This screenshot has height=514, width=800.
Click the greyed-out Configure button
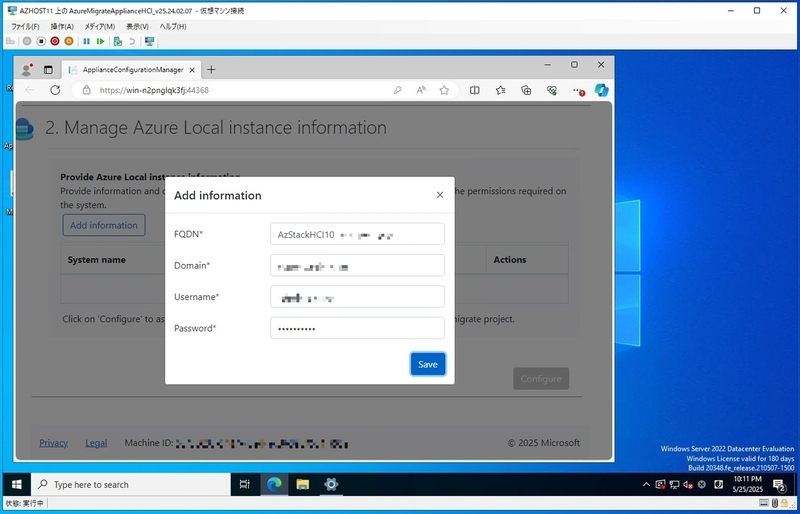541,379
